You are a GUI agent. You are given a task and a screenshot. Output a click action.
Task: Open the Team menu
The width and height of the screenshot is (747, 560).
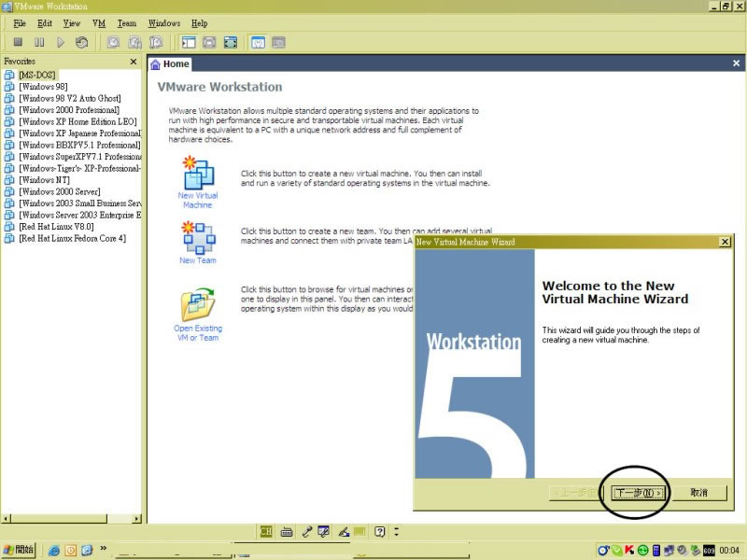click(127, 23)
